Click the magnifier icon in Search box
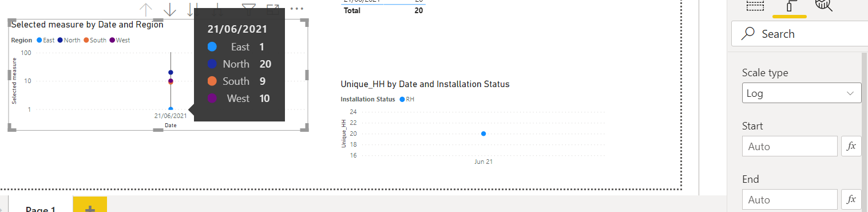868x212 pixels. (x=748, y=34)
